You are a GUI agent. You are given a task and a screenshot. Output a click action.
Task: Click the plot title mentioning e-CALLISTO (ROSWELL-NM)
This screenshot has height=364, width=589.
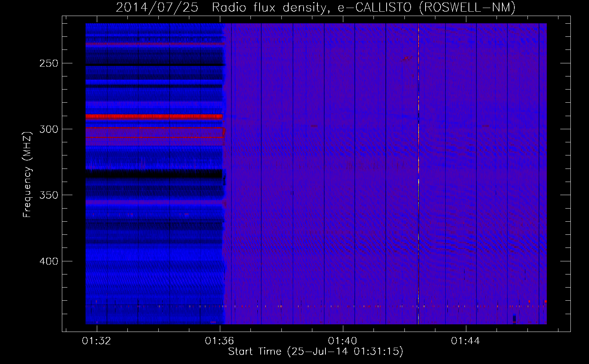click(316, 7)
